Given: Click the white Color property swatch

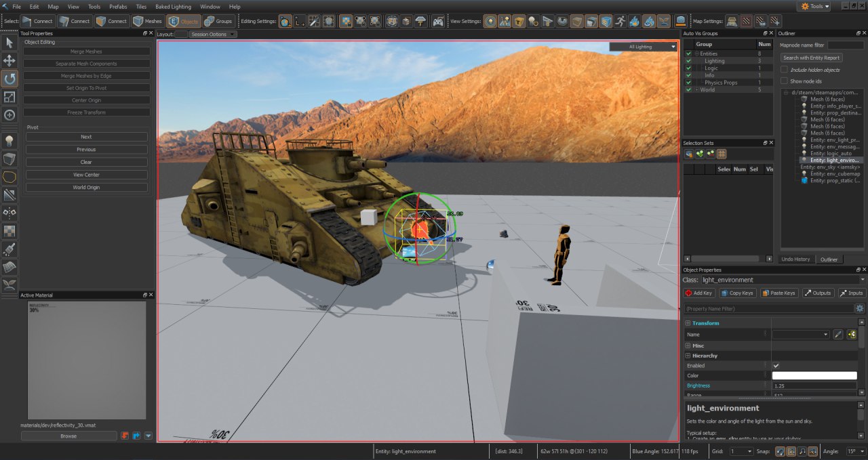Looking at the screenshot, I should click(x=814, y=375).
